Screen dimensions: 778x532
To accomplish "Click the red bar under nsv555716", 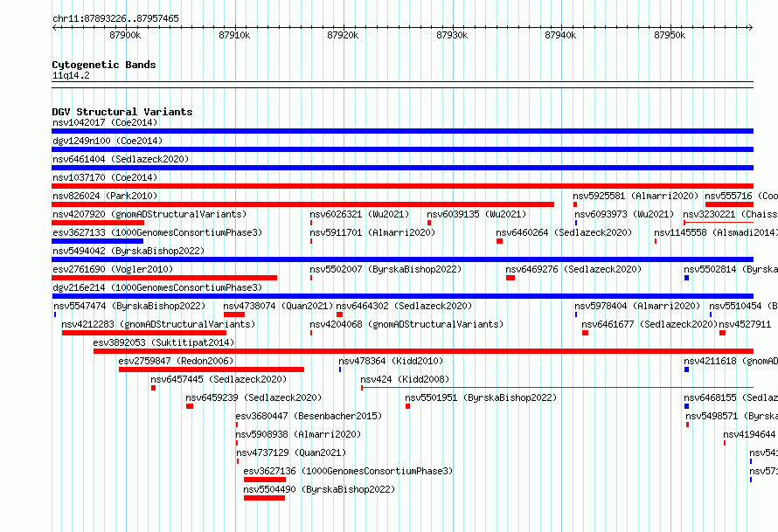I will click(x=729, y=204).
